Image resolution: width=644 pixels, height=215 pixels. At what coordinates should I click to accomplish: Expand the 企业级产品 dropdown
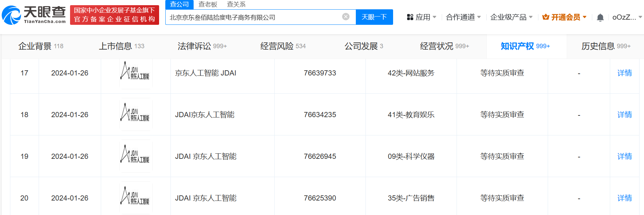[511, 17]
